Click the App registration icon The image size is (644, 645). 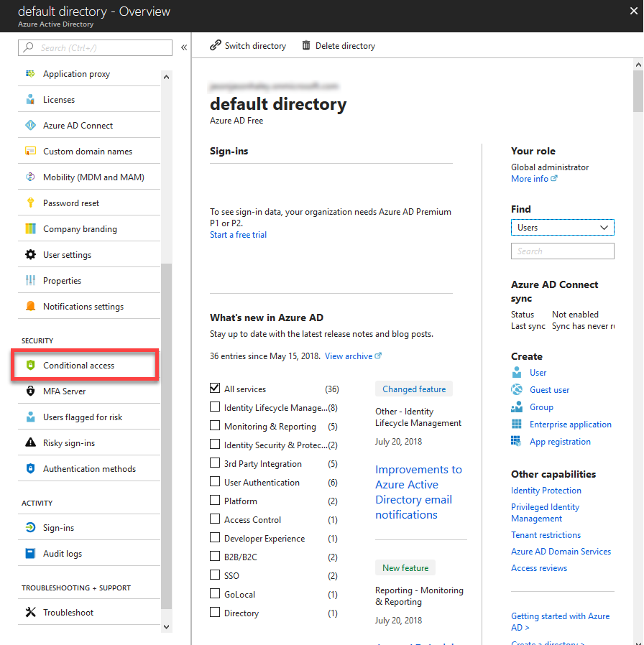point(517,442)
